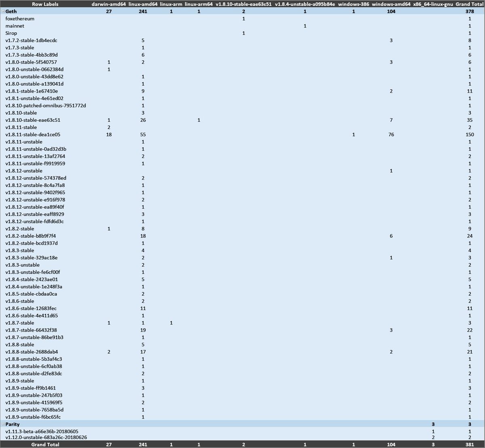This screenshot has height=448, width=485.
Task: Select the linux-arm64 column header
Action: 199,4
